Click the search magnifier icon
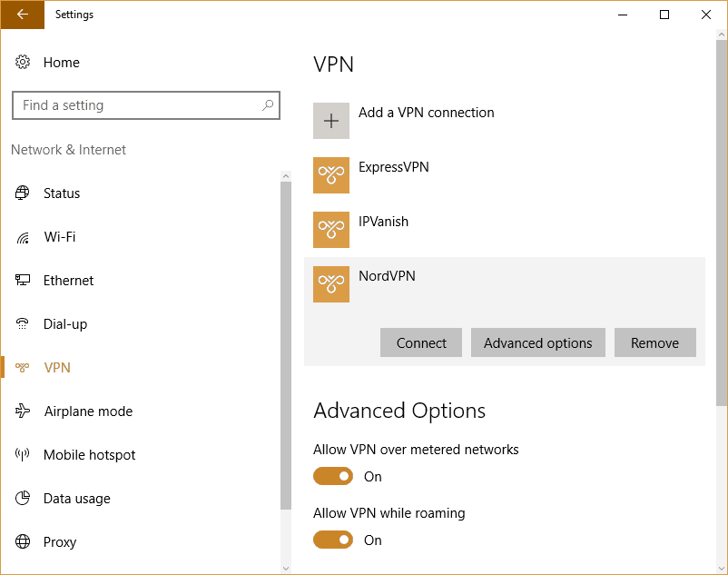 coord(268,105)
